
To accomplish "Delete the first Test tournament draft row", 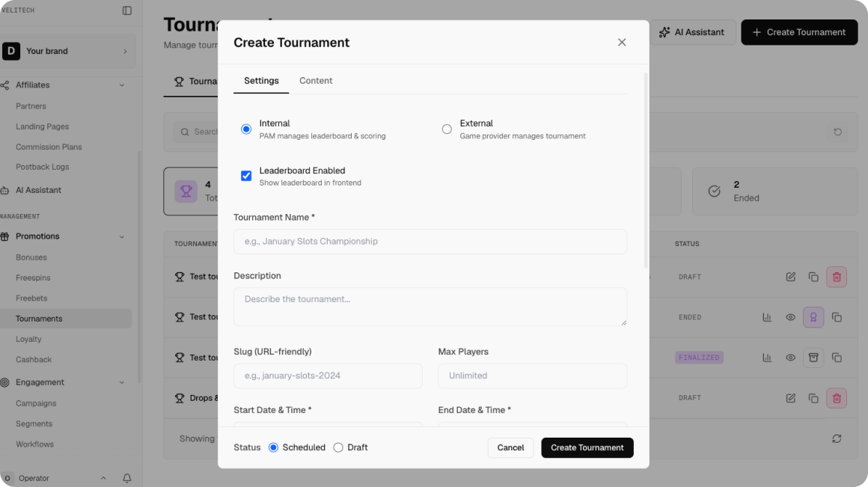I will coord(837,277).
